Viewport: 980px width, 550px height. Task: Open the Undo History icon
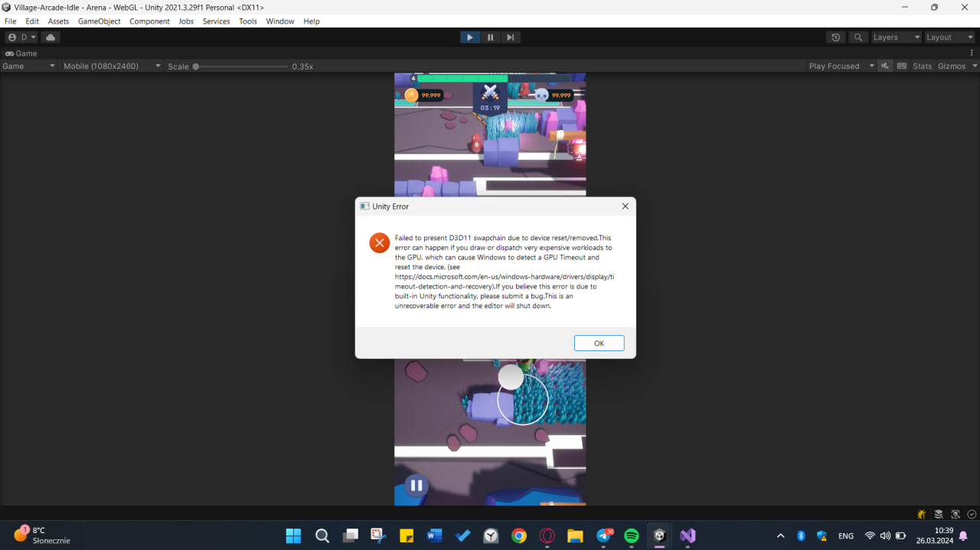coord(835,37)
